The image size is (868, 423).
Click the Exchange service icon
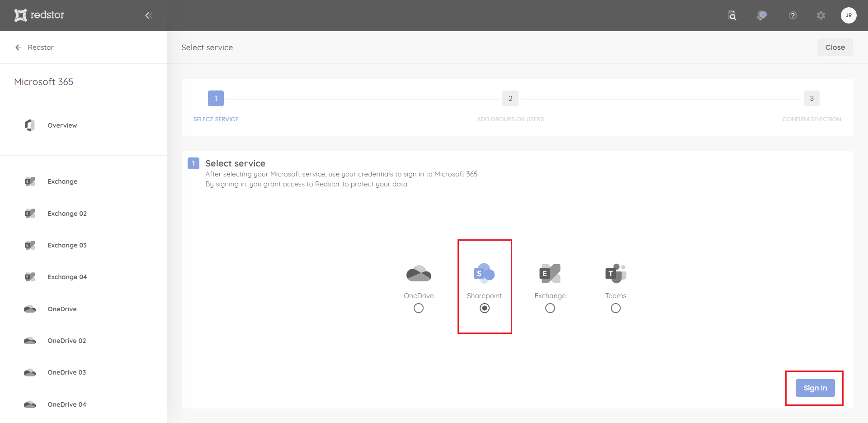click(550, 273)
